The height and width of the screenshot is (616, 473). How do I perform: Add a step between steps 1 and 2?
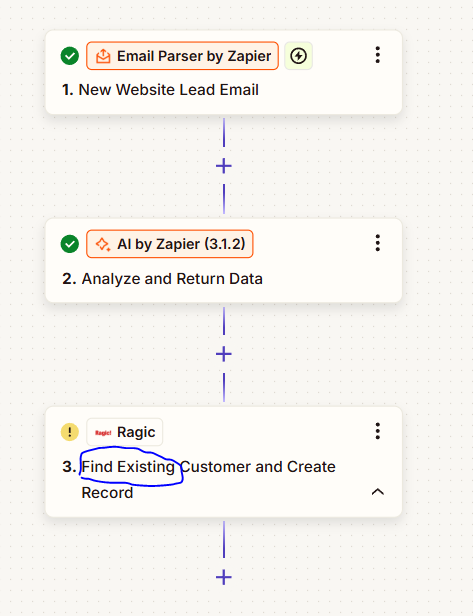point(224,166)
